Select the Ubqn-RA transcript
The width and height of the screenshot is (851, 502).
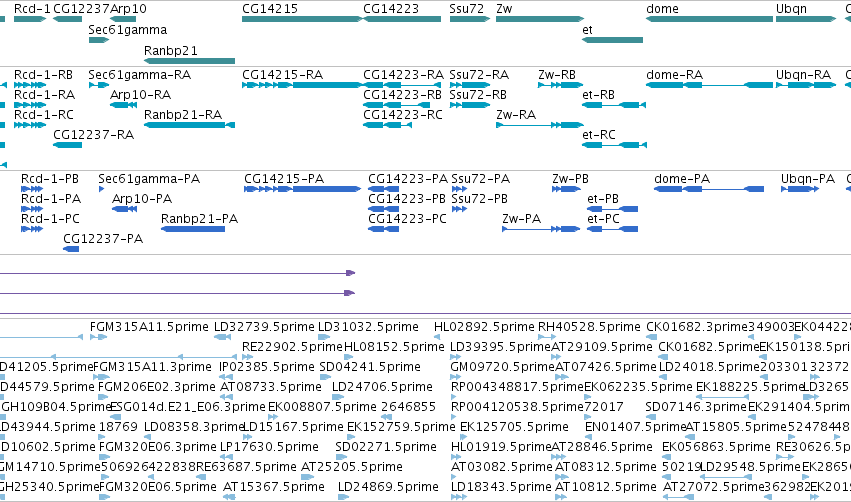pyautogui.click(x=806, y=85)
